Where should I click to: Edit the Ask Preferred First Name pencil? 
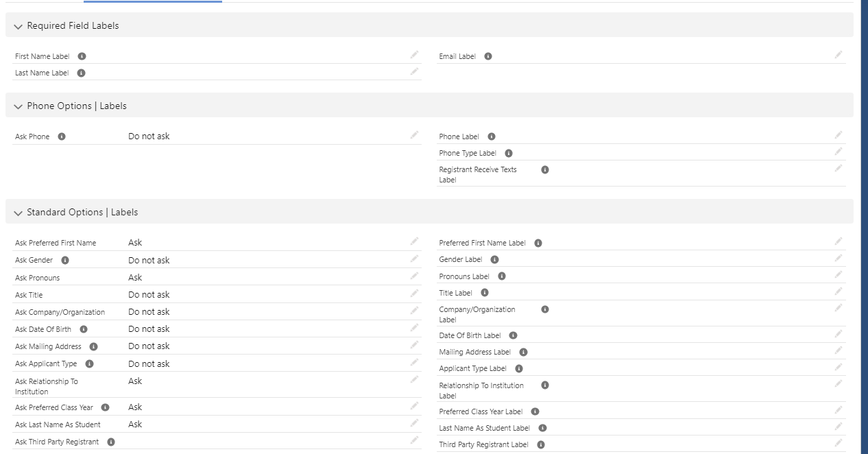[414, 241]
